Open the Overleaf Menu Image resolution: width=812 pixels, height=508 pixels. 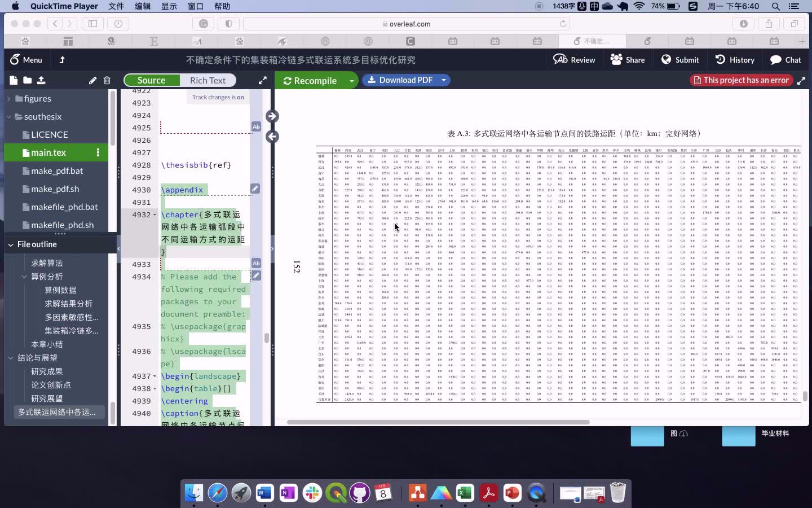(x=26, y=60)
